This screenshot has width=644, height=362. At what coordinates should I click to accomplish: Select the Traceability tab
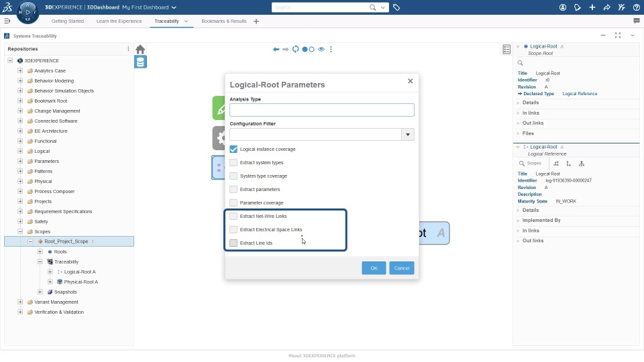click(x=166, y=21)
